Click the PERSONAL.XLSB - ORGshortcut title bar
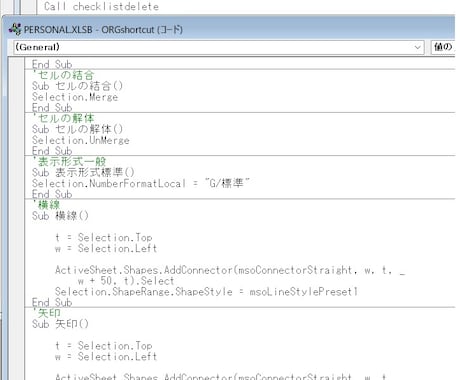 pyautogui.click(x=229, y=29)
